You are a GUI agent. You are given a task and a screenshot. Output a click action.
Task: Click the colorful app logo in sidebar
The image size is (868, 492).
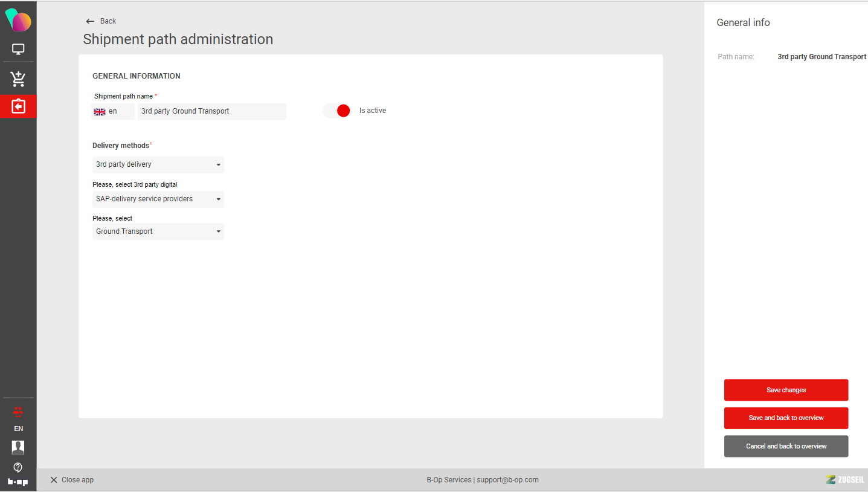coord(18,21)
